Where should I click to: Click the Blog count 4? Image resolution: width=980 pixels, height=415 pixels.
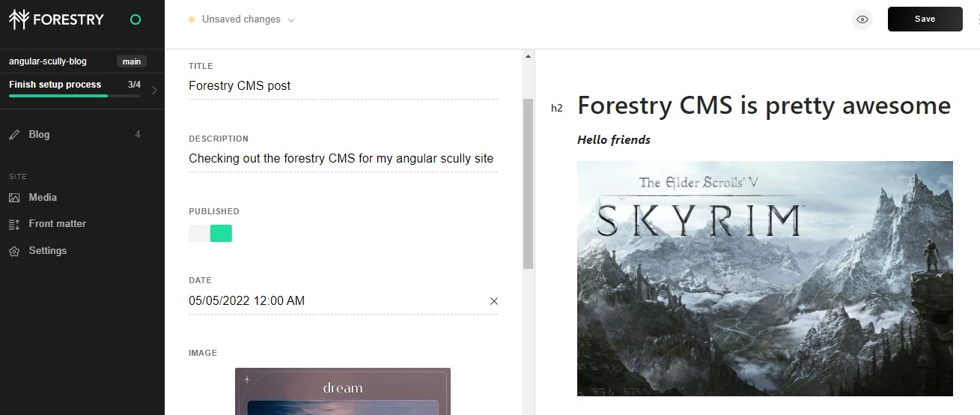[138, 135]
